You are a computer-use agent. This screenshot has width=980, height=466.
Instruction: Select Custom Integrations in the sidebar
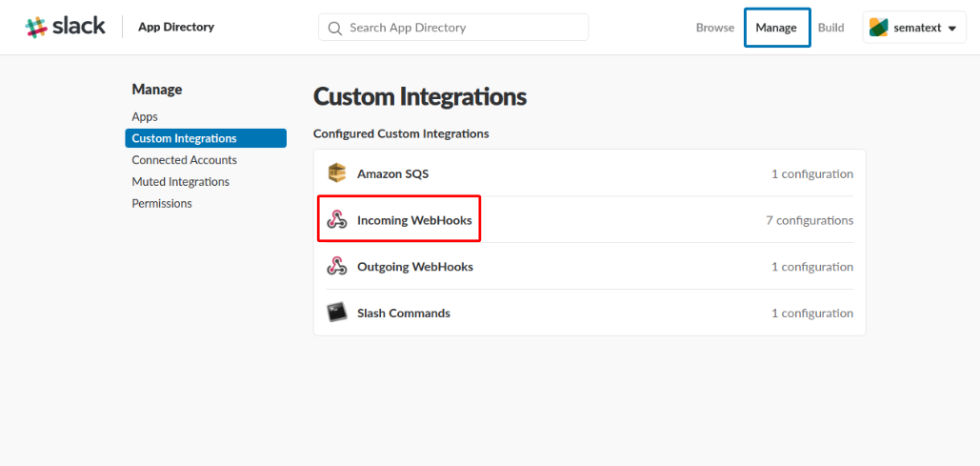[x=206, y=138]
